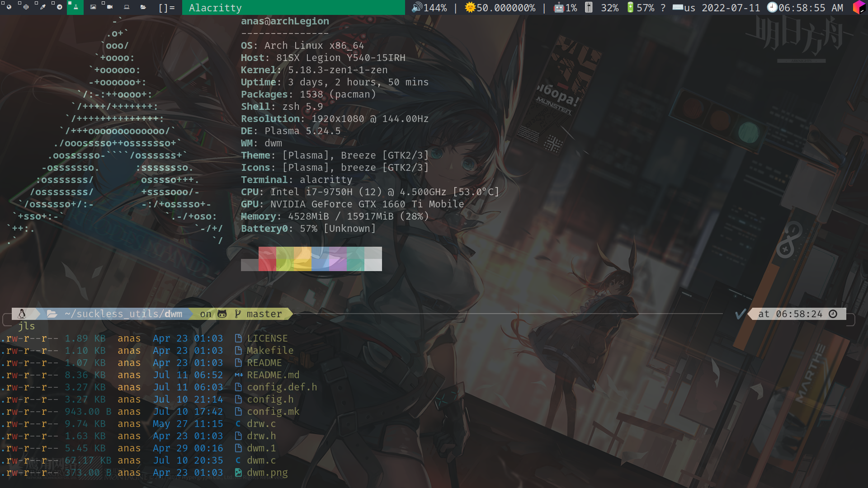
Task: Click the prompt time 06:58:24
Action: [x=799, y=314]
